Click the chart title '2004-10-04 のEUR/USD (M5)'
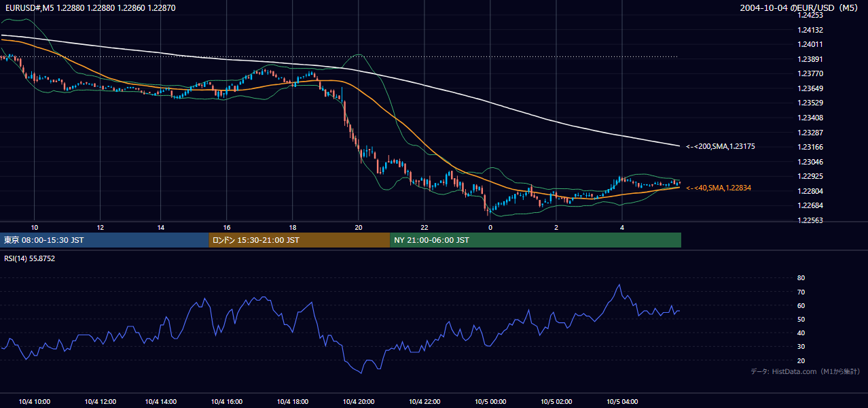The width and height of the screenshot is (868, 408). pos(799,7)
